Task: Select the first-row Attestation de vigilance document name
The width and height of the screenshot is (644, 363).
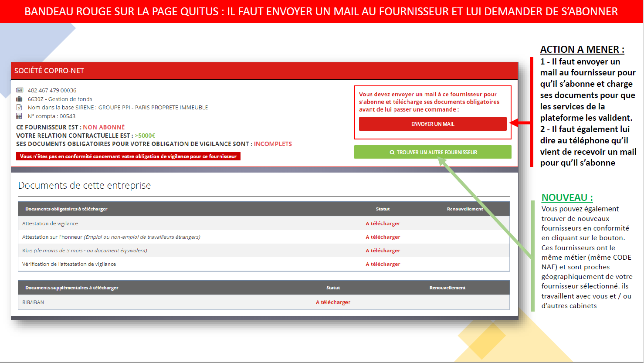Action: [50, 224]
